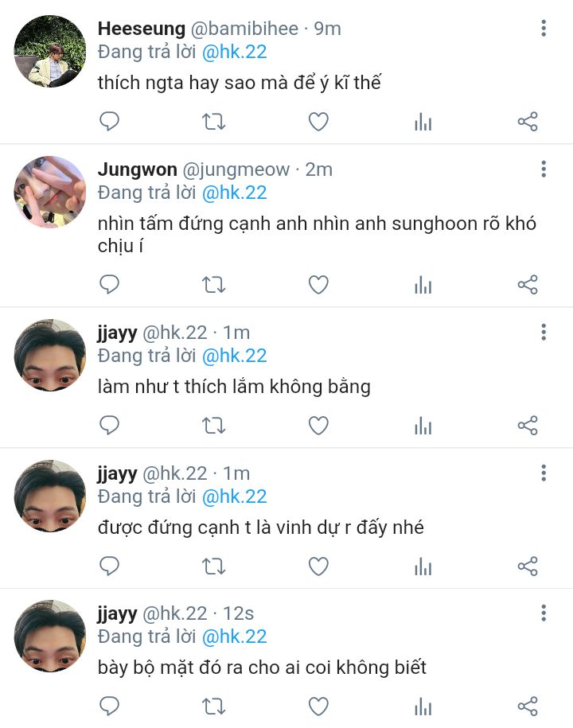Open jjayy's "làm như t thích" tweet text

point(234,387)
